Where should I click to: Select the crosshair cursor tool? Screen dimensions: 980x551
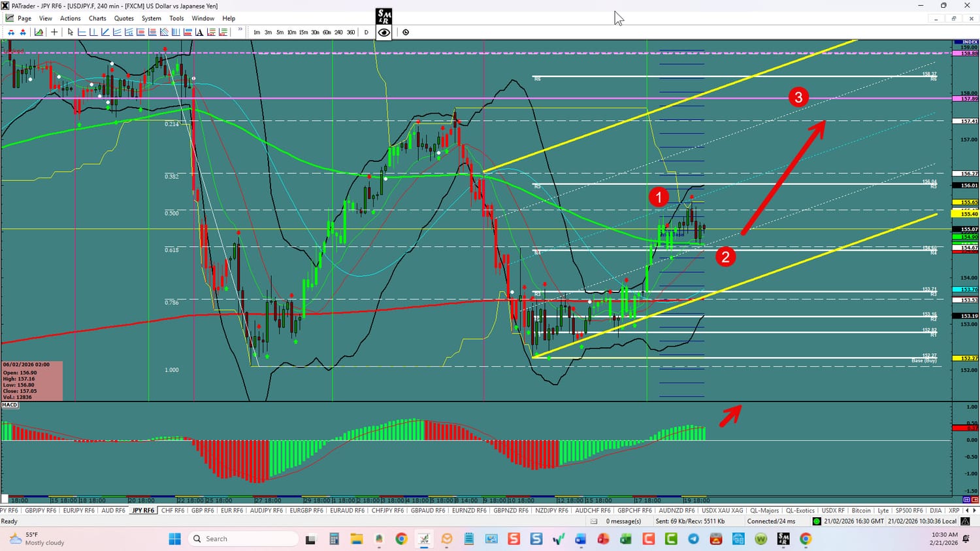point(54,32)
